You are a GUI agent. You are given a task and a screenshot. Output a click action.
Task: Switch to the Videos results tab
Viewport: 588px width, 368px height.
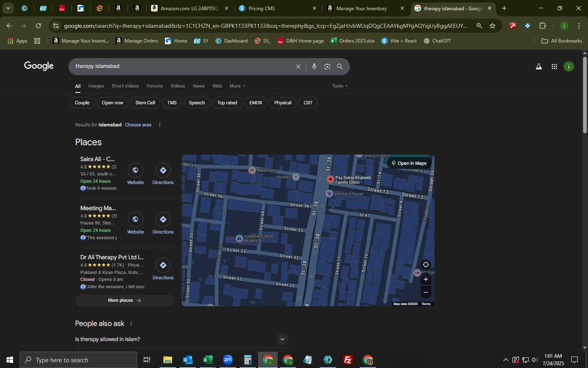tap(178, 86)
